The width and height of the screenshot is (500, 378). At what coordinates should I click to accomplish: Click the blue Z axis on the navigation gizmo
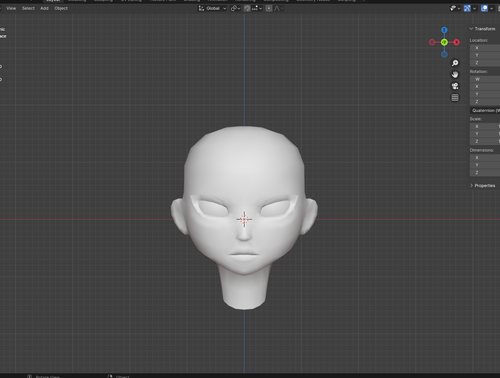pyautogui.click(x=444, y=30)
